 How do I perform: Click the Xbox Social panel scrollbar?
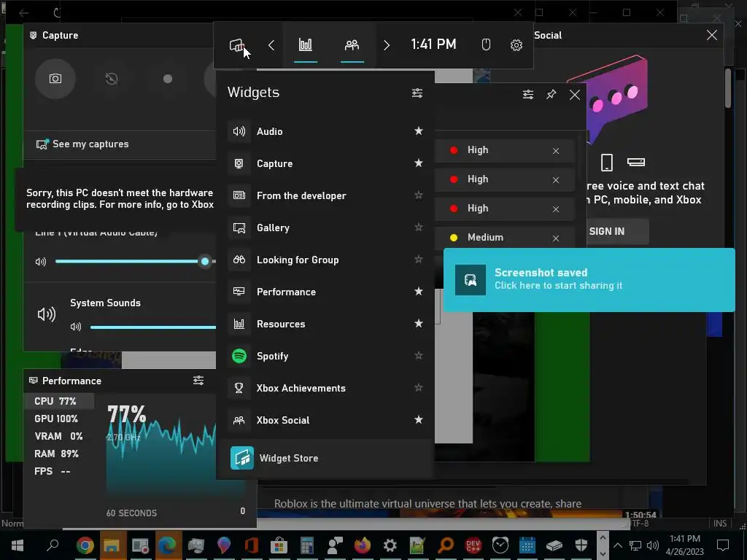728,87
